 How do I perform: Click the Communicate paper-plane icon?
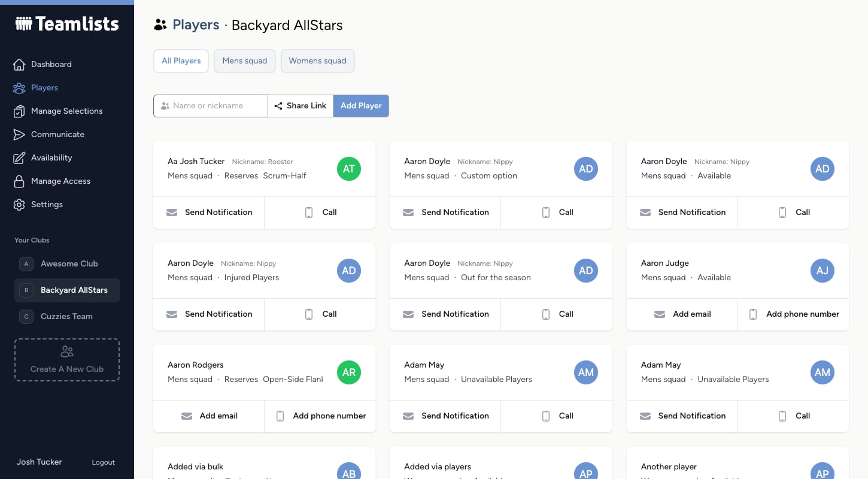[x=19, y=134]
